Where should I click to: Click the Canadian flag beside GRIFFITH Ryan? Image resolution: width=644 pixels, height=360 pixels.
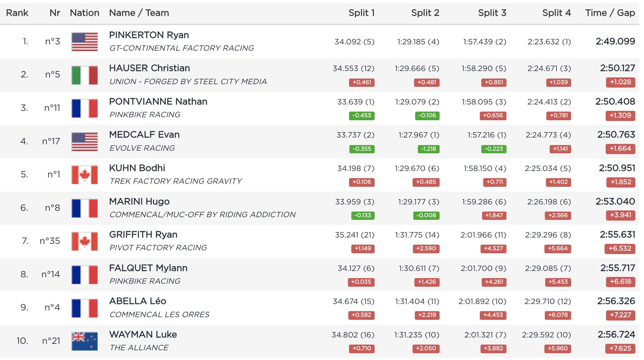[85, 241]
